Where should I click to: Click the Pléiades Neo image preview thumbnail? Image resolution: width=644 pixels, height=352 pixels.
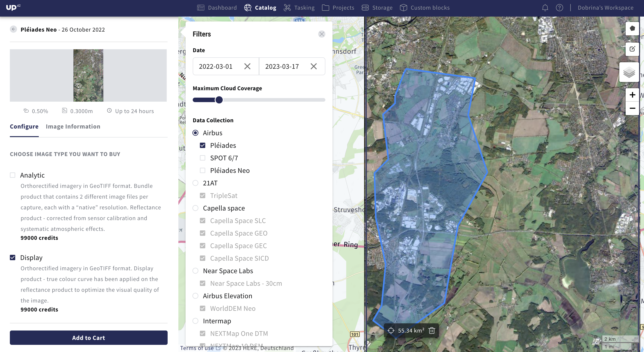click(88, 75)
